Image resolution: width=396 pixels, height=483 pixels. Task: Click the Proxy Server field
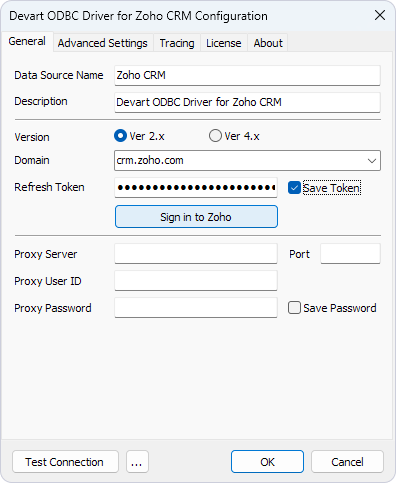click(196, 254)
